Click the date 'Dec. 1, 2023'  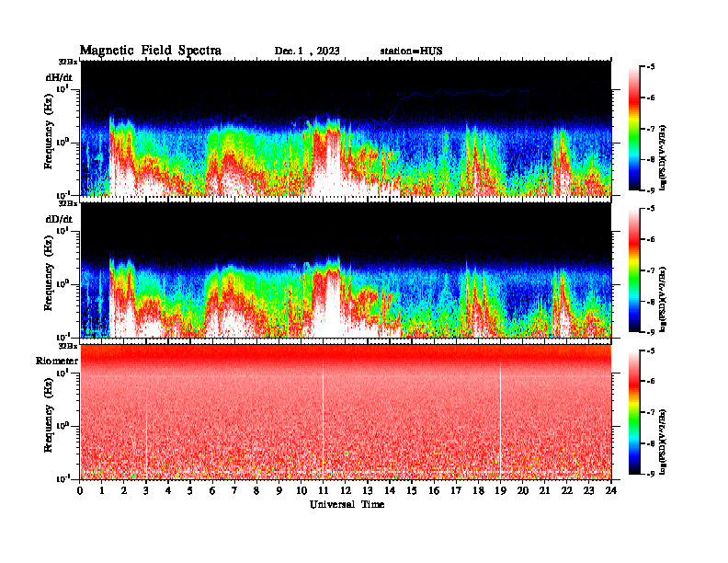tap(307, 52)
